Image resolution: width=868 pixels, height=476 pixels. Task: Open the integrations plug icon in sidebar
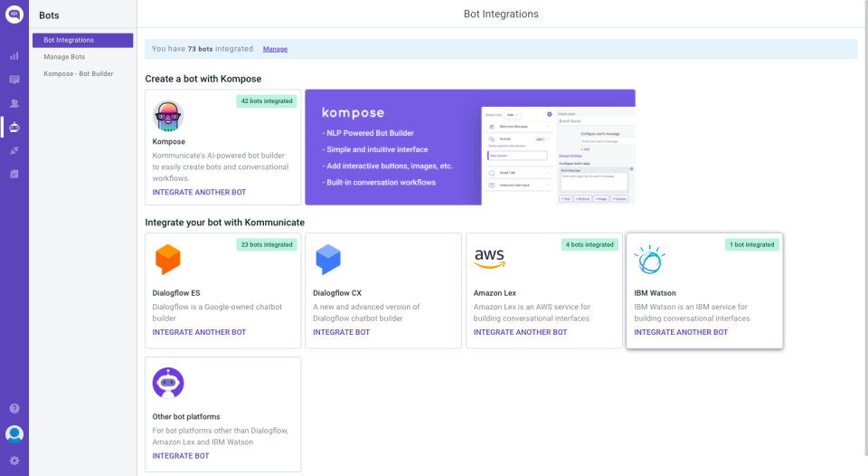[14, 151]
